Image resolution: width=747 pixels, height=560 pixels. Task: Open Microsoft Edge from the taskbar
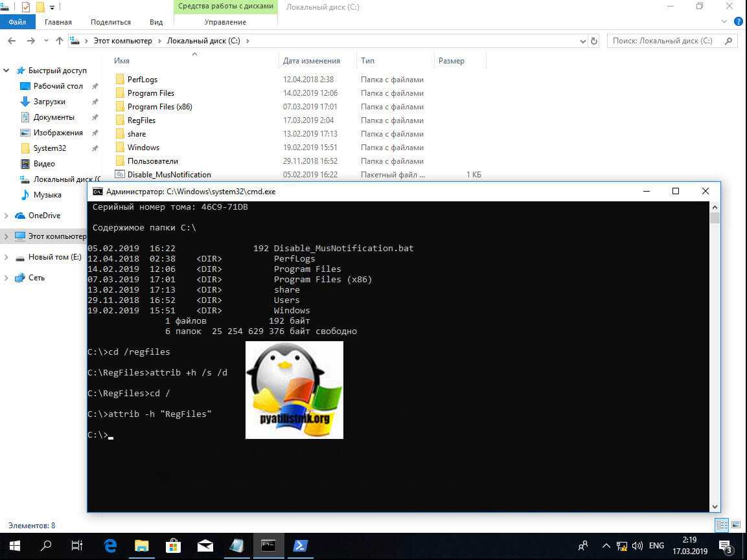(110, 546)
